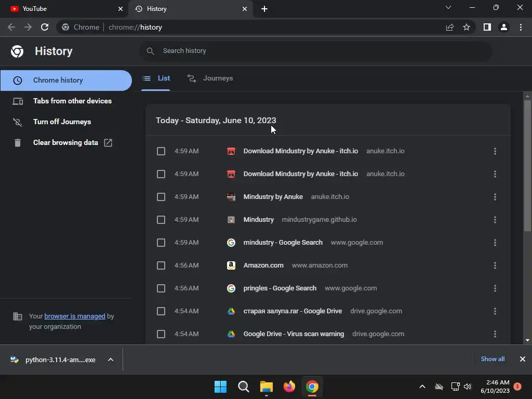Click the Chrome taskbar icon

point(312,387)
